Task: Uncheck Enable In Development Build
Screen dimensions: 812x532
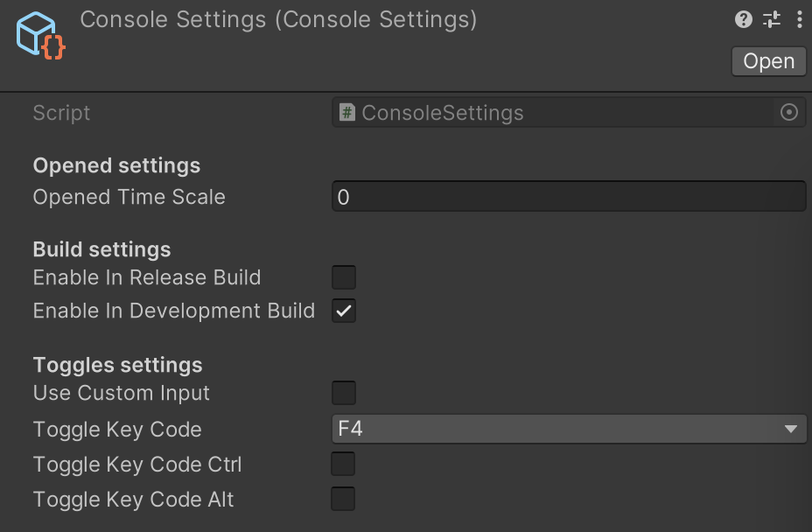Action: [344, 311]
